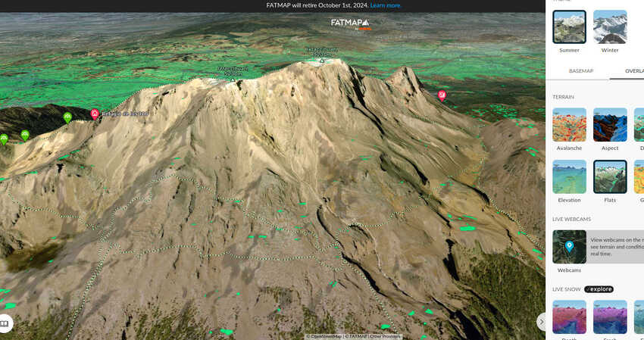644x340 pixels.
Task: Toggle off the Flats overlay
Action: pyautogui.click(x=610, y=177)
